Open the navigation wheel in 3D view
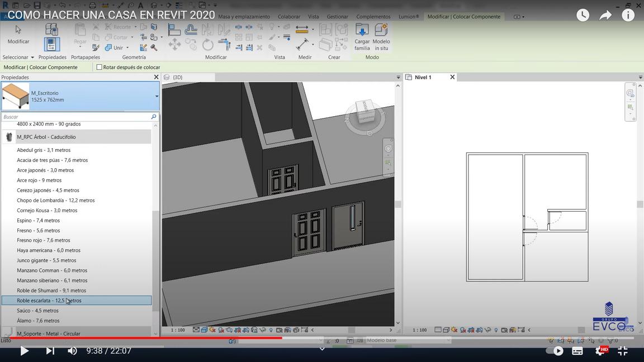 pos(388,149)
